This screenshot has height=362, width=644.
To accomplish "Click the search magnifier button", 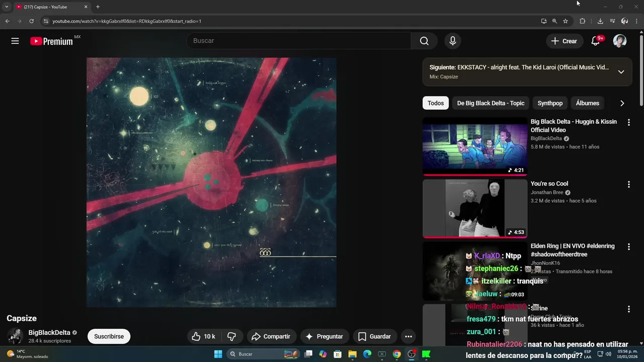I will (x=424, y=41).
